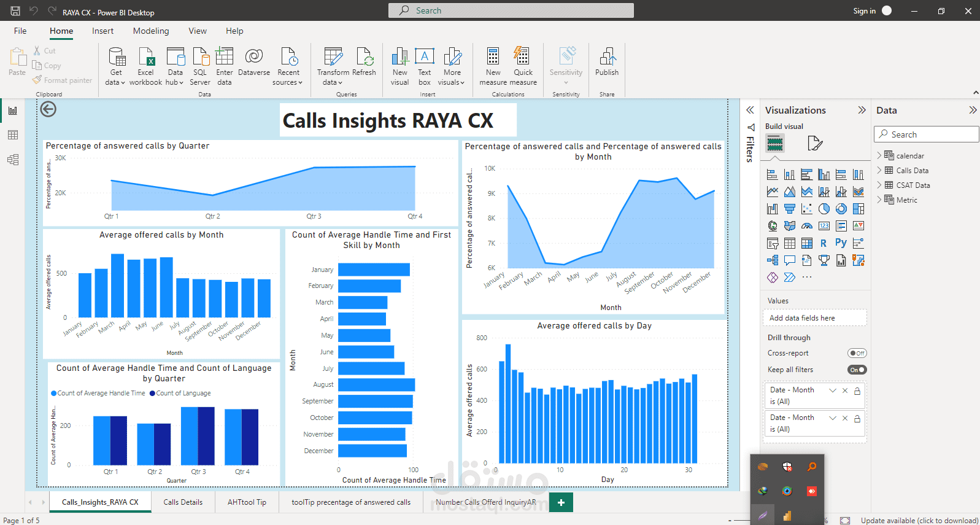The width and height of the screenshot is (980, 525).
Task: Click the back arrow button on report canvas
Action: coord(48,109)
